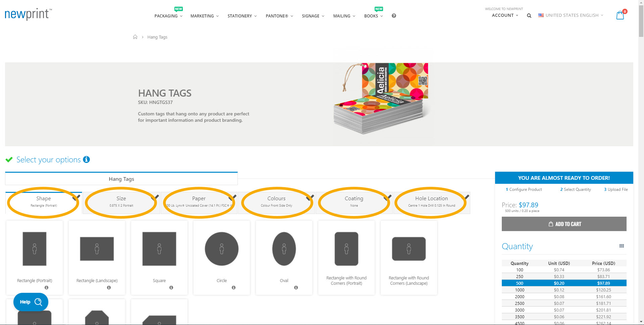Go to step 1 Configure Product
The height and width of the screenshot is (325, 644).
524,189
